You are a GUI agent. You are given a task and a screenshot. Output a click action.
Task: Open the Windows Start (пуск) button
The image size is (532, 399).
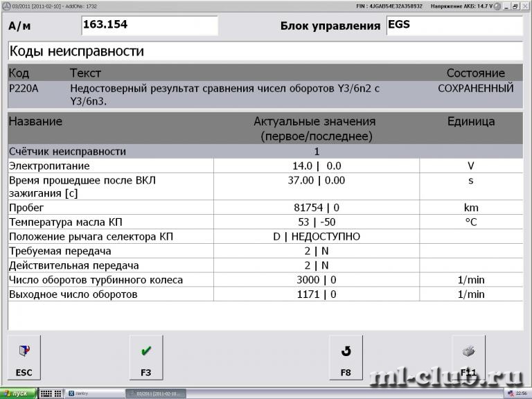click(x=18, y=393)
